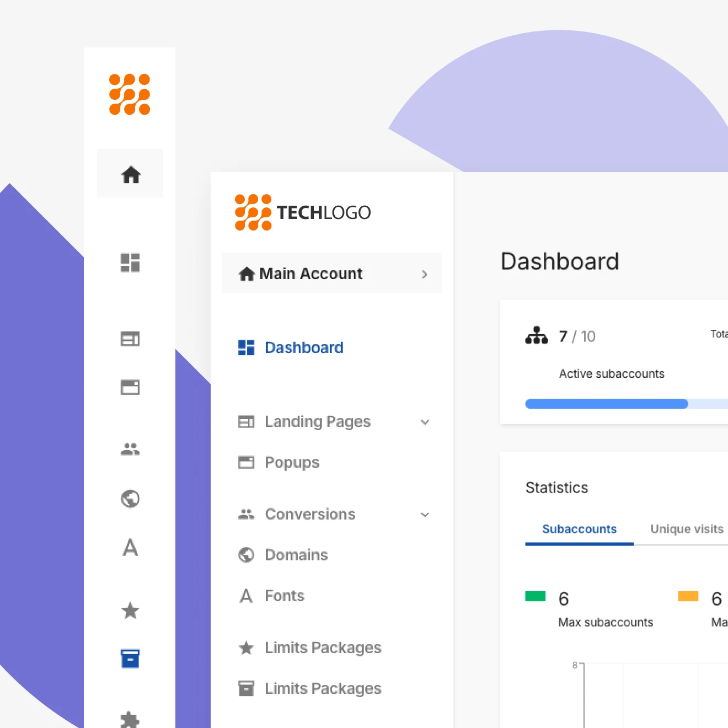Viewport: 728px width, 728px height.
Task: Open Popups from the expanded menu
Action: [292, 462]
